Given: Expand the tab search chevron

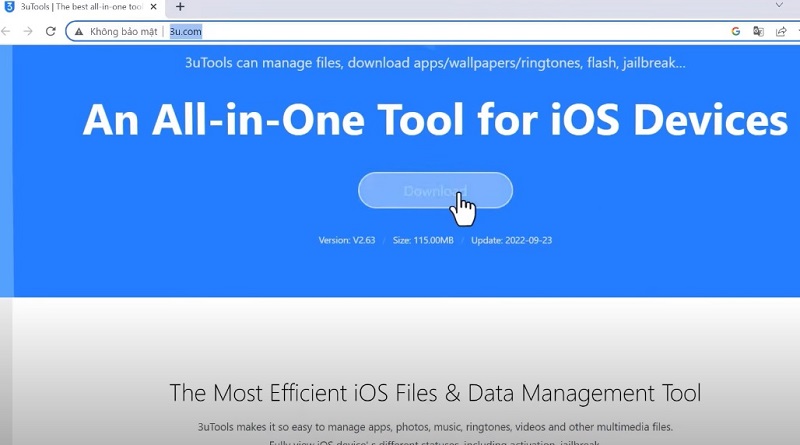Looking at the screenshot, I should click(x=779, y=5).
